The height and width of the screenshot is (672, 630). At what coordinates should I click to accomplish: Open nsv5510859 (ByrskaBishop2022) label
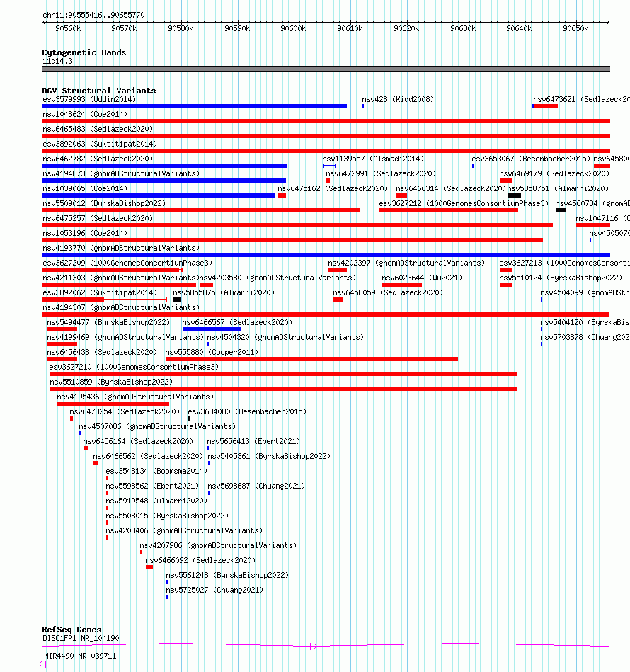(111, 382)
